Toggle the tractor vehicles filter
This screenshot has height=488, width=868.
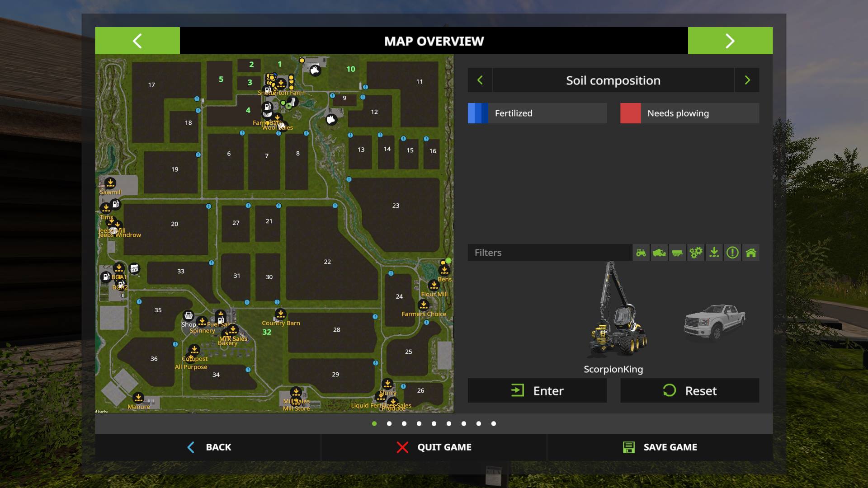641,253
